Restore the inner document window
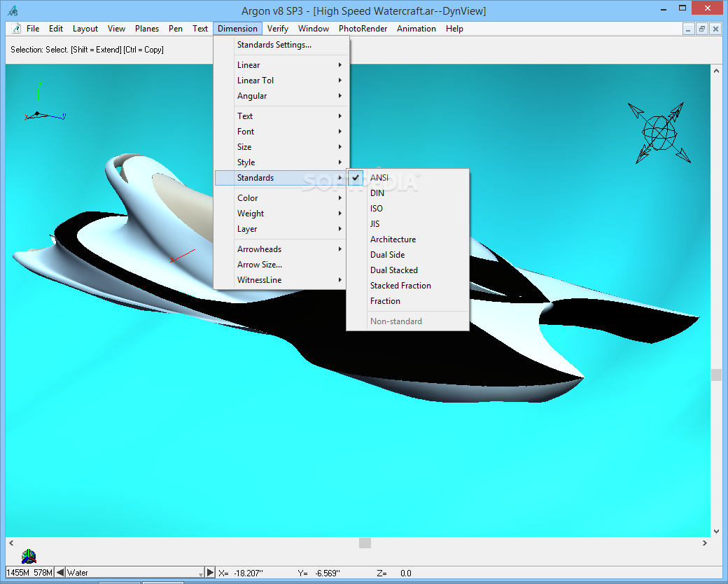The width and height of the screenshot is (728, 584). [x=702, y=29]
